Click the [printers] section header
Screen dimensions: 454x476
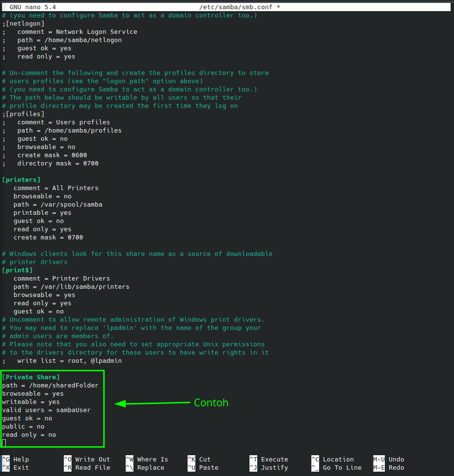click(21, 180)
